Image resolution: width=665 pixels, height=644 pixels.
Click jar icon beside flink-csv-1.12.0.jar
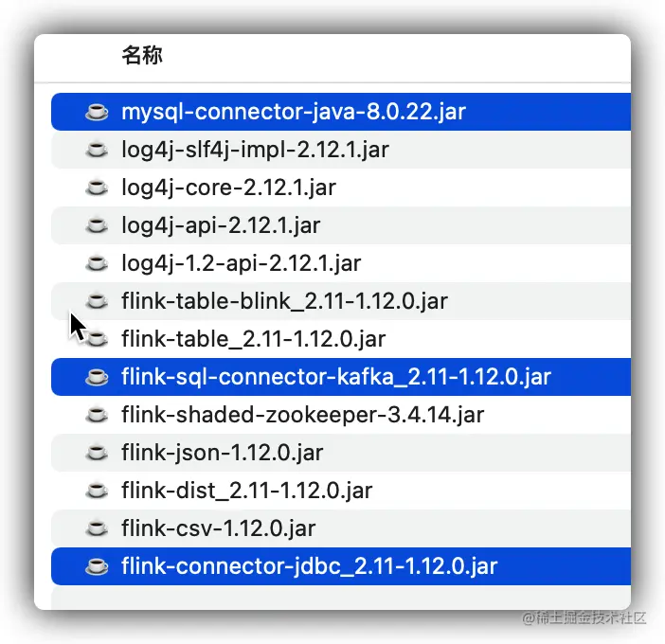click(x=97, y=528)
